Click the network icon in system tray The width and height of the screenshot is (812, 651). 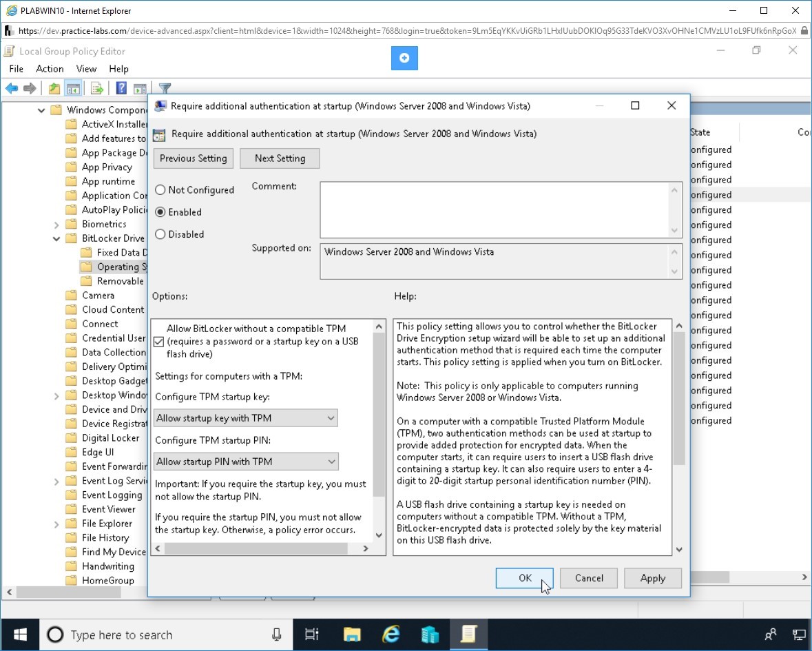pos(799,634)
